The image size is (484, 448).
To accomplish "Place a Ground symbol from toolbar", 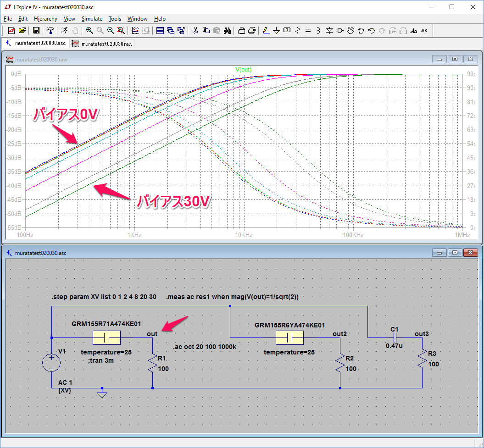I will [x=276, y=31].
